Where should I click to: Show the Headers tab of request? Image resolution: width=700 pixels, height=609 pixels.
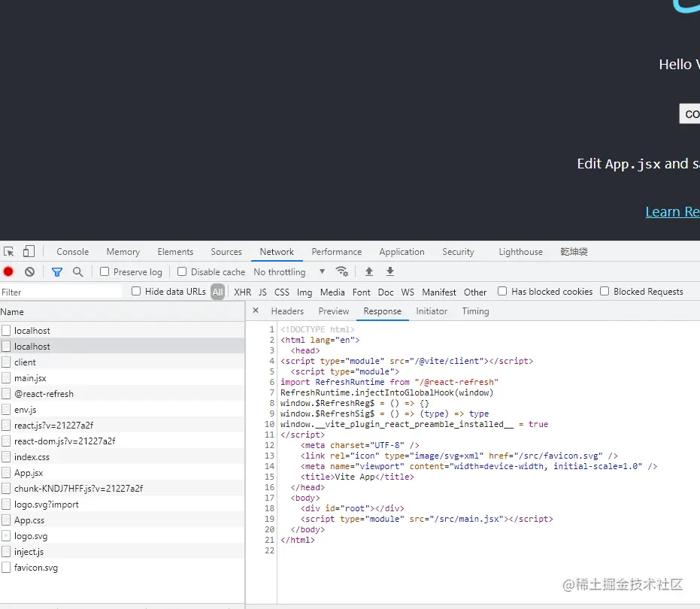[x=287, y=311]
